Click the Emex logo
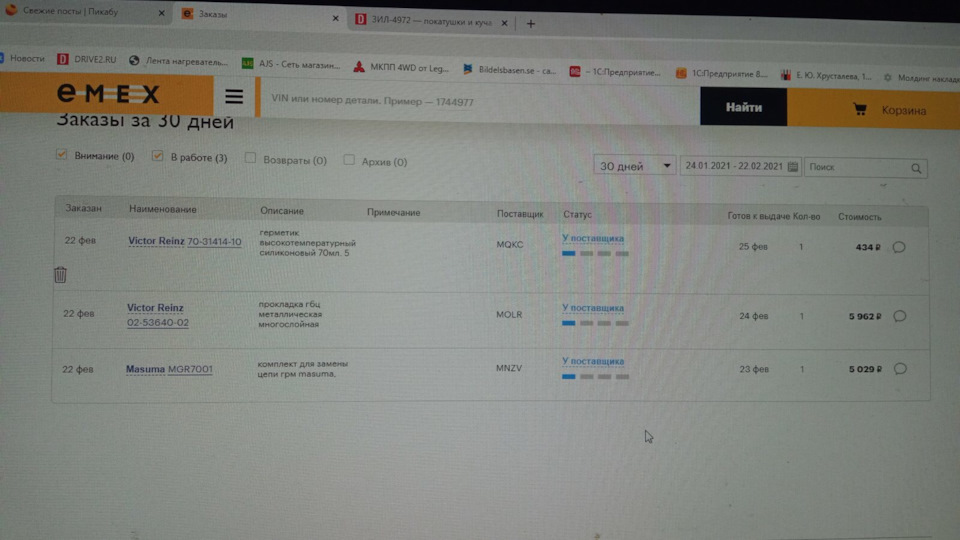This screenshot has width=960, height=540. pyautogui.click(x=108, y=94)
